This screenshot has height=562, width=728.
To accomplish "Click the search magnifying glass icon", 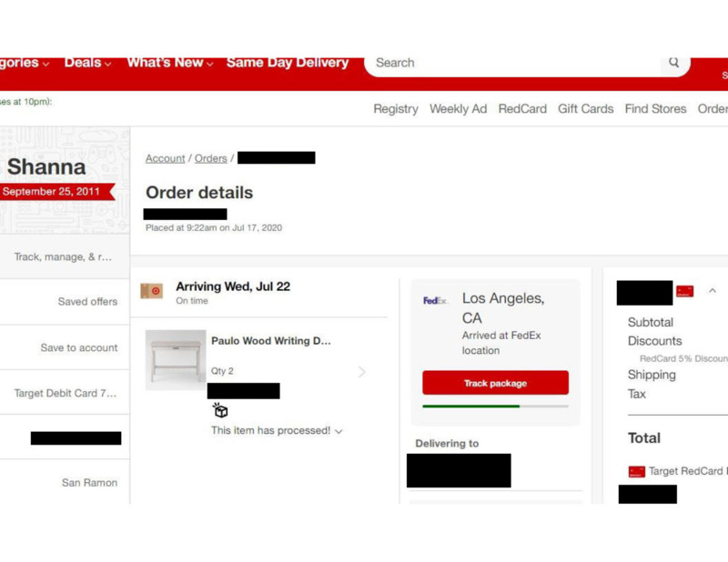I will (673, 63).
